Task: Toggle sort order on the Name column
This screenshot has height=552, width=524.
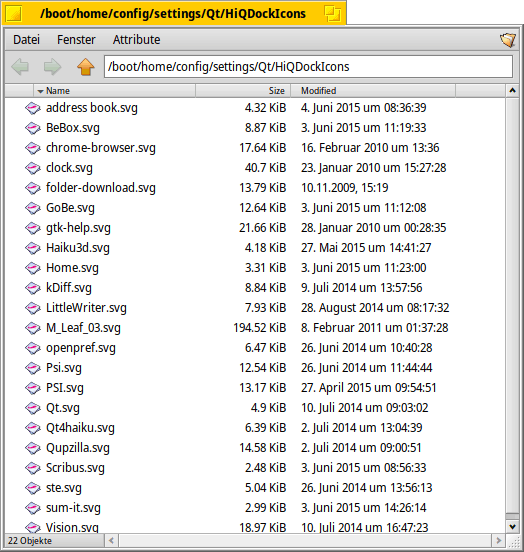Action: pyautogui.click(x=114, y=91)
